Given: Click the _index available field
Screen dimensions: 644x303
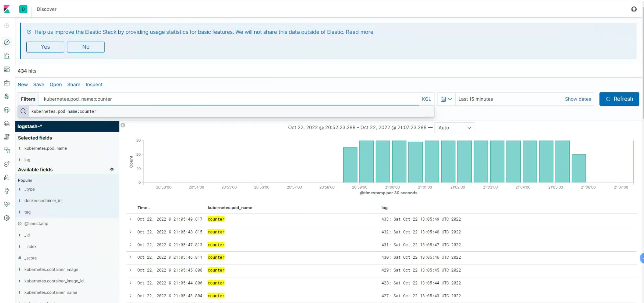Looking at the screenshot, I should pos(30,246).
